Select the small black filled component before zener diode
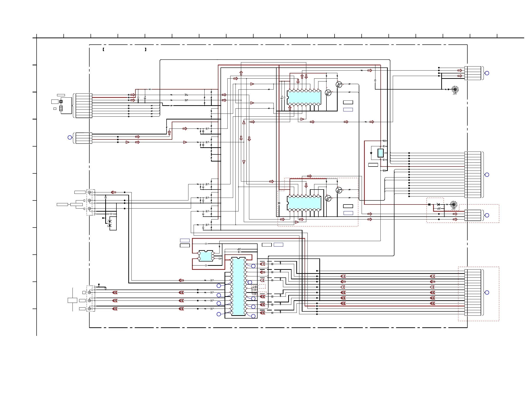 (x=429, y=205)
